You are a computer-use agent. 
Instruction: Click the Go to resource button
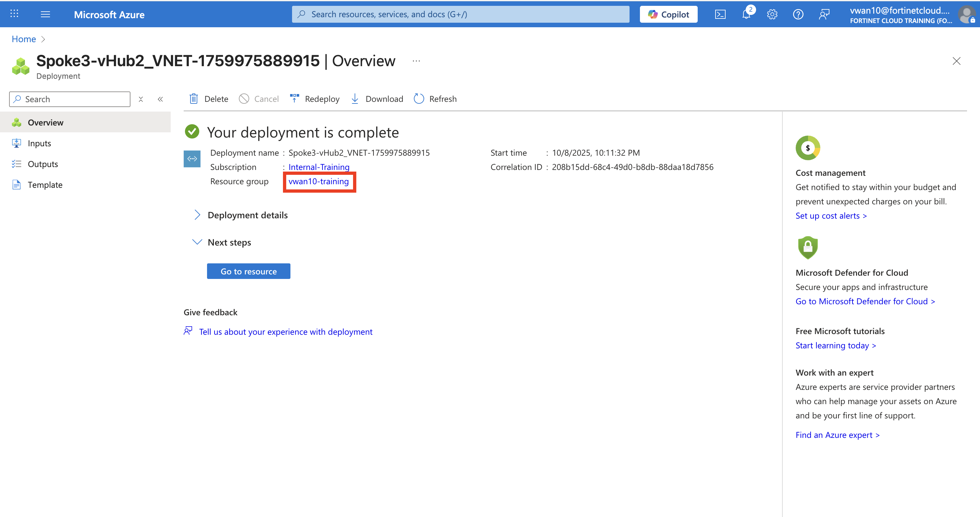coord(249,271)
